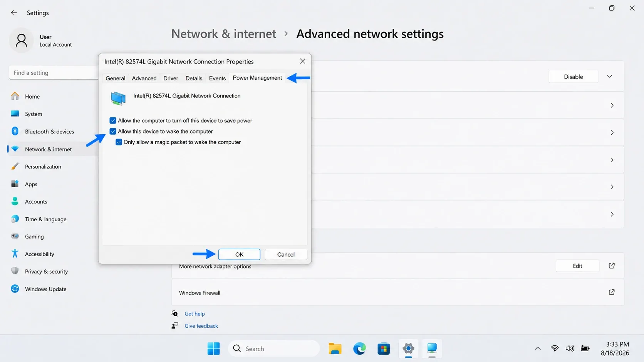Open Home in Settings sidebar

pyautogui.click(x=32, y=97)
